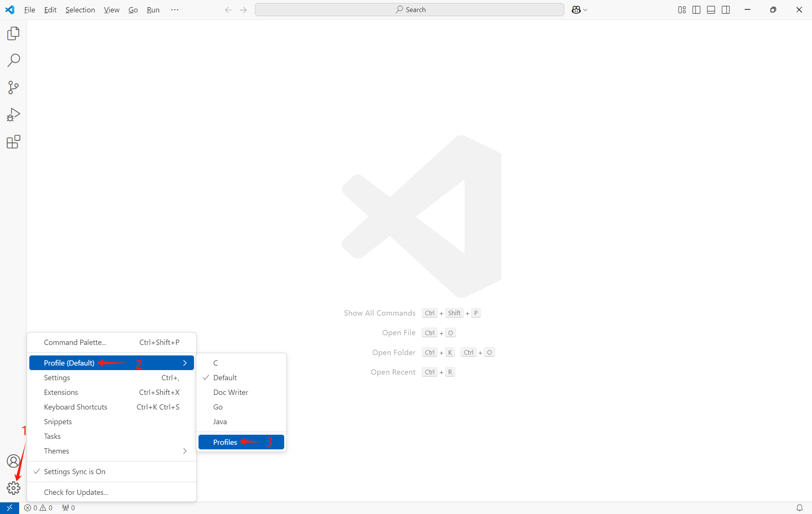812x514 pixels.
Task: Toggle Settings Sync is On
Action: pyautogui.click(x=74, y=472)
